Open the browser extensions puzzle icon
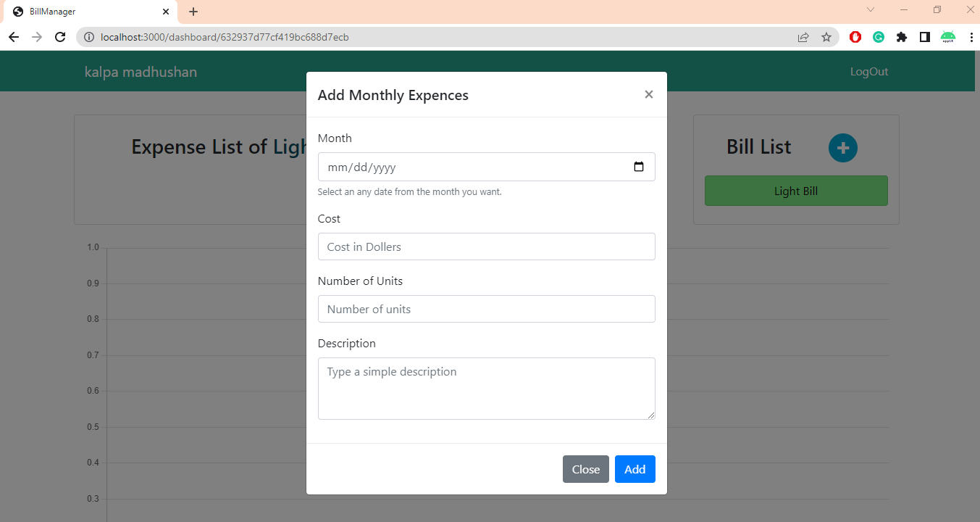This screenshot has height=522, width=980. coord(902,37)
